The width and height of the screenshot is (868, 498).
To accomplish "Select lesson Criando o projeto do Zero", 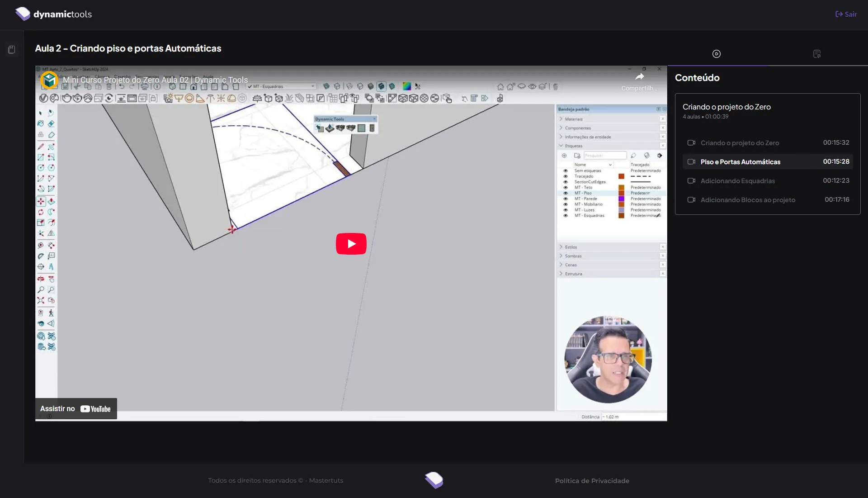I will tap(740, 143).
